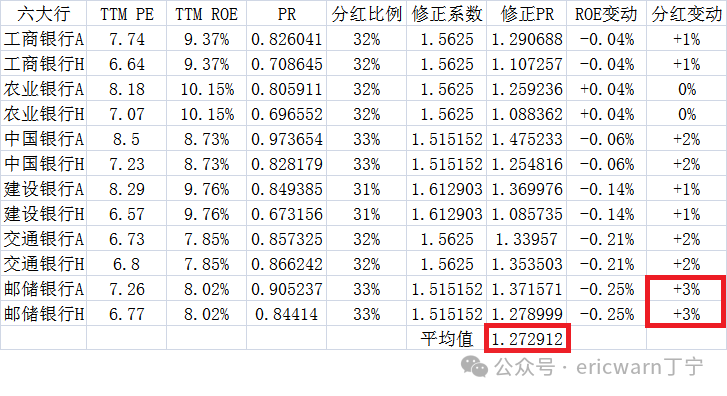The image size is (727, 396).
Task: Click the average value cell 1.272912
Action: tap(527, 339)
